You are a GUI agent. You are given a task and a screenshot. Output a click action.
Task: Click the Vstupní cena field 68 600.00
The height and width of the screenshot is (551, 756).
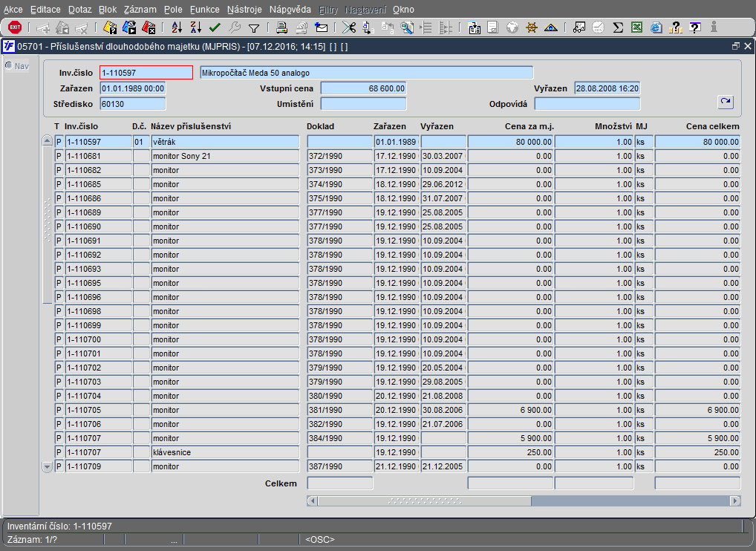coord(364,88)
